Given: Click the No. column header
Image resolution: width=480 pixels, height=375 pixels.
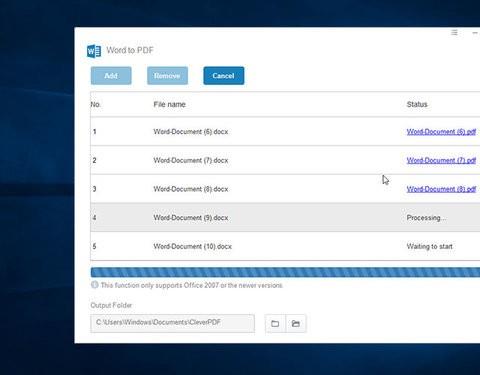Looking at the screenshot, I should click(96, 104).
